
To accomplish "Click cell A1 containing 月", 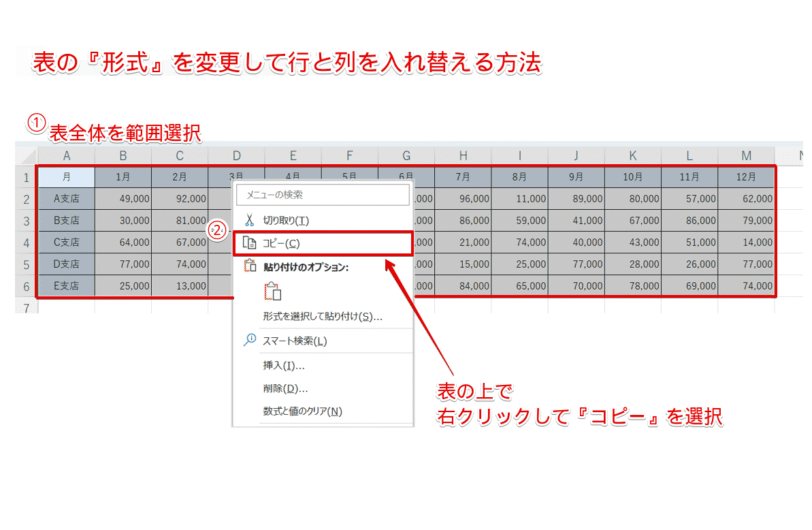I will point(66,177).
